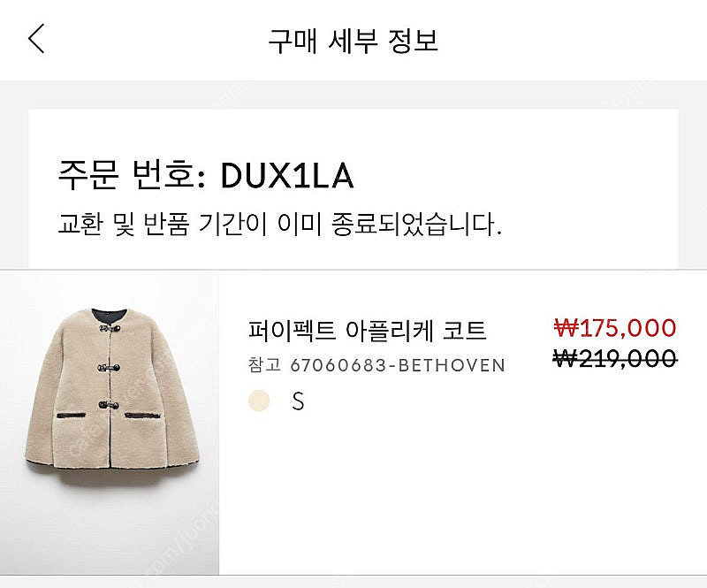707x588 pixels.
Task: Click the original price ₩219,000
Action: [x=615, y=359]
